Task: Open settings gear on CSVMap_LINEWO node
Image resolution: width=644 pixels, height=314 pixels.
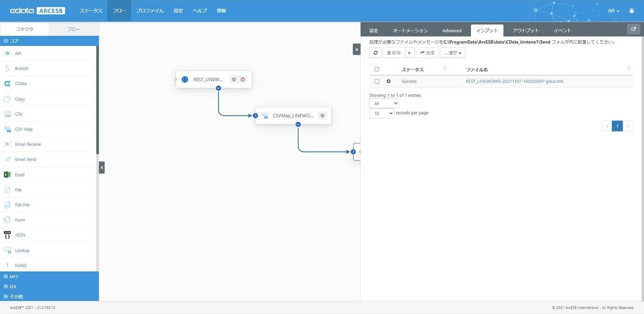Action: 322,115
